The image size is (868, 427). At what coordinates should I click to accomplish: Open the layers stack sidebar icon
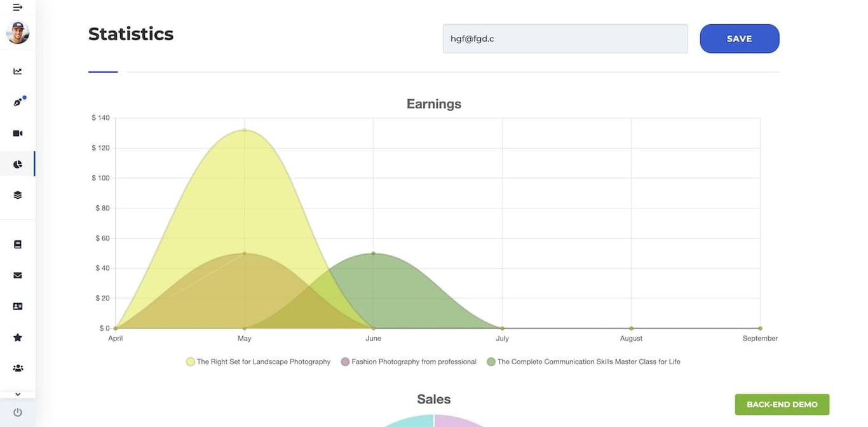17,195
